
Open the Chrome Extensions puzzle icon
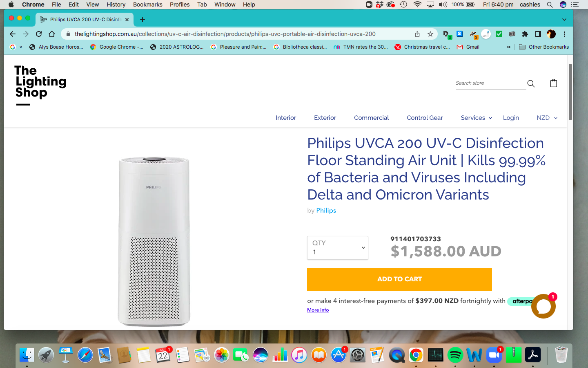click(525, 34)
